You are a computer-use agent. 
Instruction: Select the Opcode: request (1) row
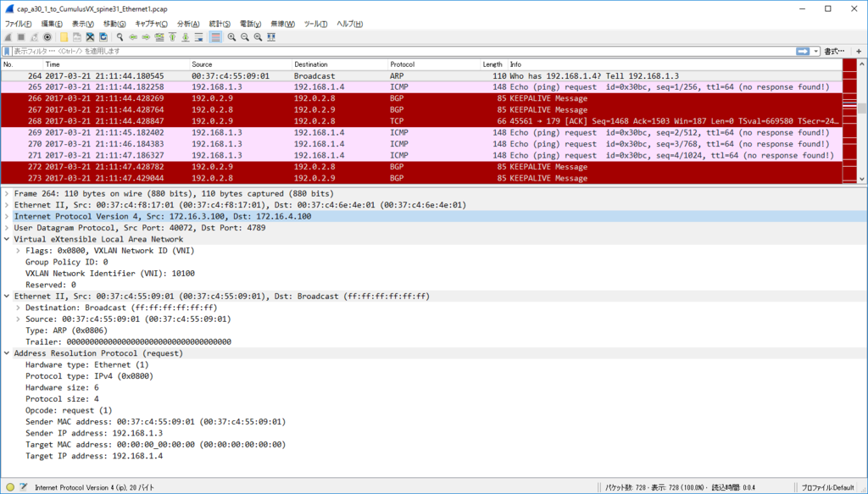point(69,410)
